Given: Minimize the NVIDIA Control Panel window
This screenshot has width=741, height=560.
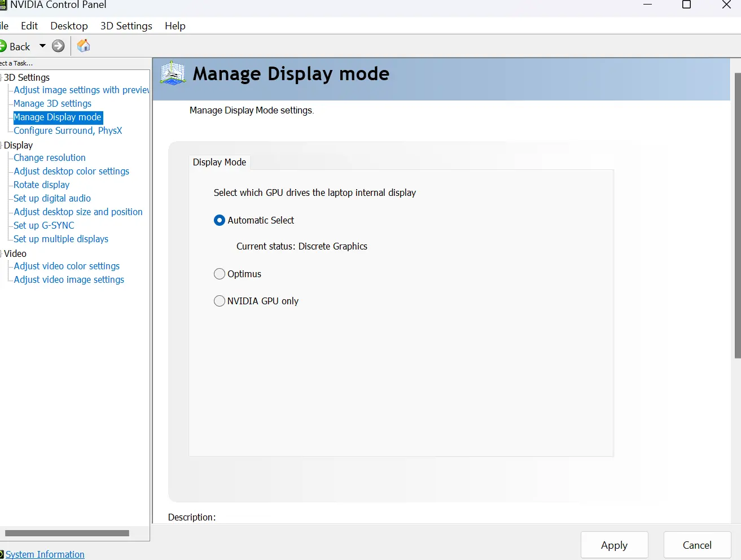Looking at the screenshot, I should [647, 5].
